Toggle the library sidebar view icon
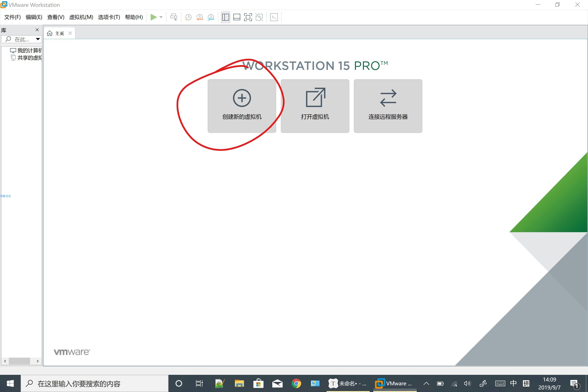The height and width of the screenshot is (392, 588). tap(225, 17)
